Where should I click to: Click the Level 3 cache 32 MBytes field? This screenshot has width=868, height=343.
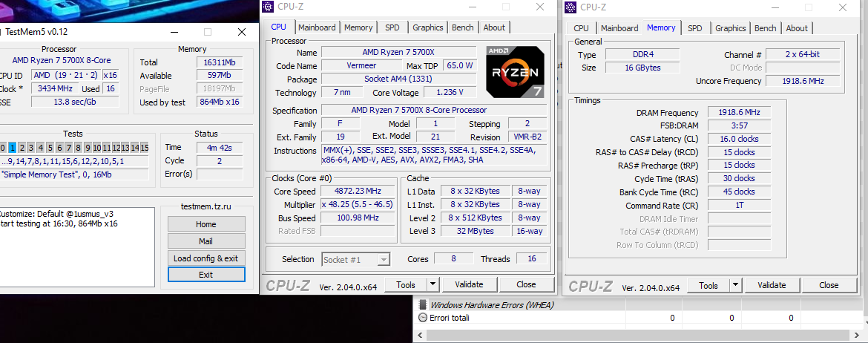coord(475,231)
